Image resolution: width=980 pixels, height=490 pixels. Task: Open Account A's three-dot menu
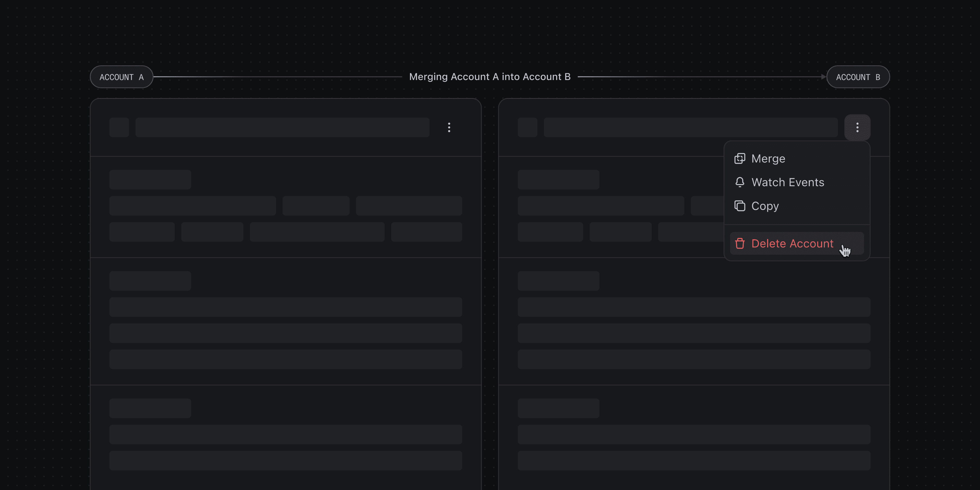click(449, 127)
